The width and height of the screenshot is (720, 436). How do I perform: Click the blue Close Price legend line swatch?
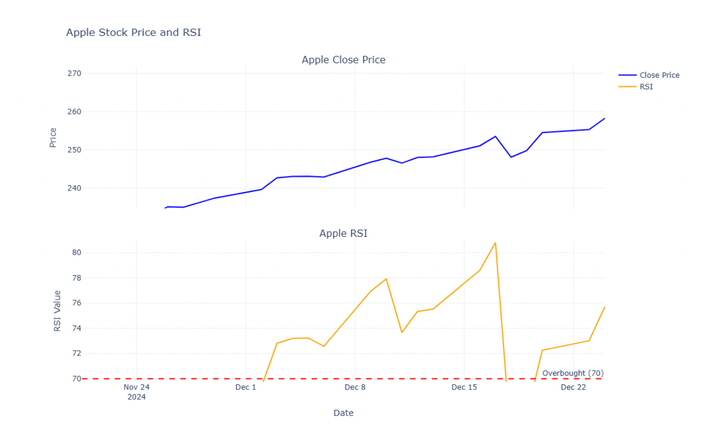click(x=627, y=75)
